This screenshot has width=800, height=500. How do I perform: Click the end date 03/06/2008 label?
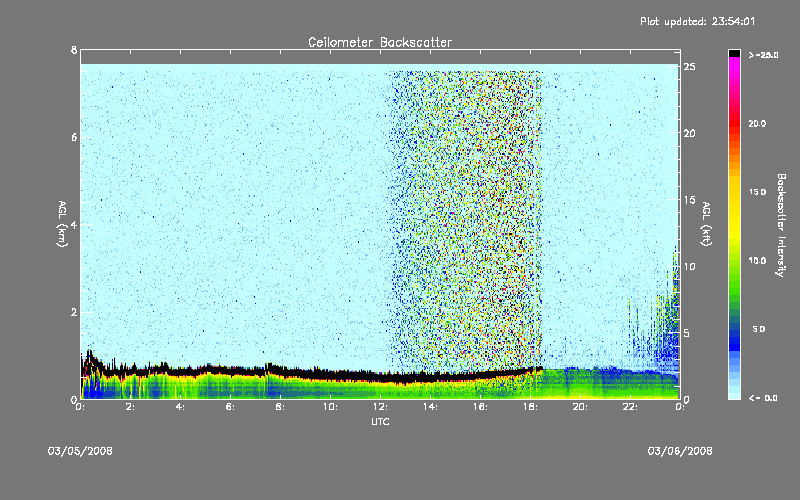(x=680, y=451)
